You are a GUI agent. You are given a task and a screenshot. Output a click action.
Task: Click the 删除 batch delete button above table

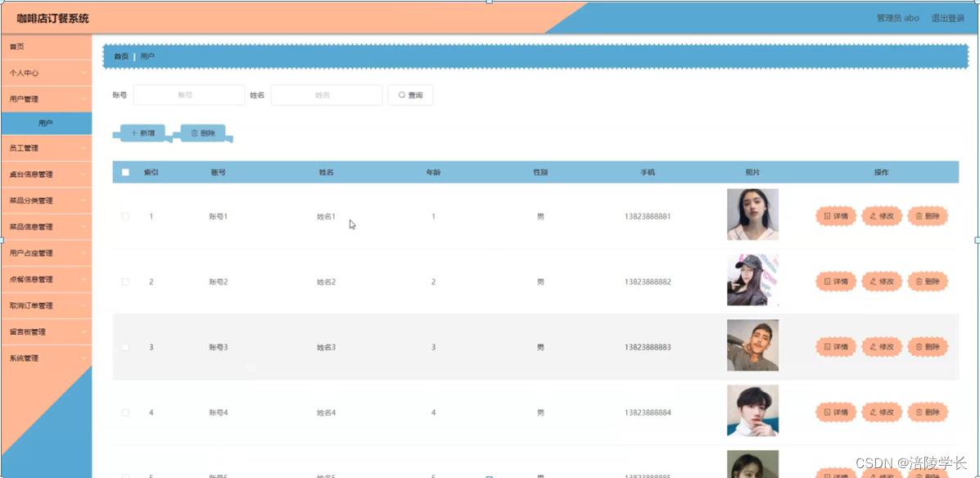coord(202,133)
